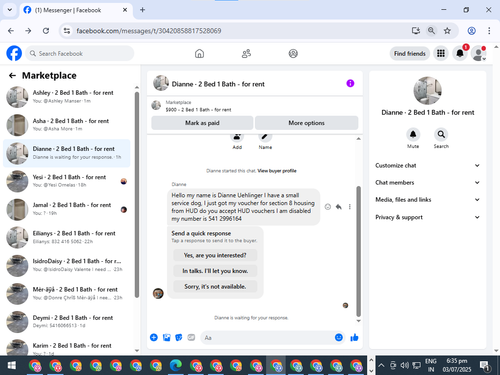500x375 pixels.
Task: Click More options button
Action: [306, 123]
